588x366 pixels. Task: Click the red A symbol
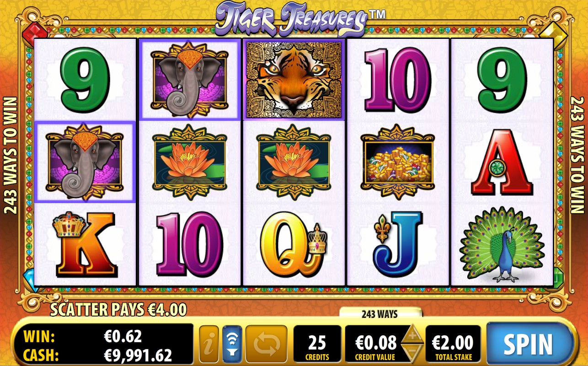click(502, 162)
